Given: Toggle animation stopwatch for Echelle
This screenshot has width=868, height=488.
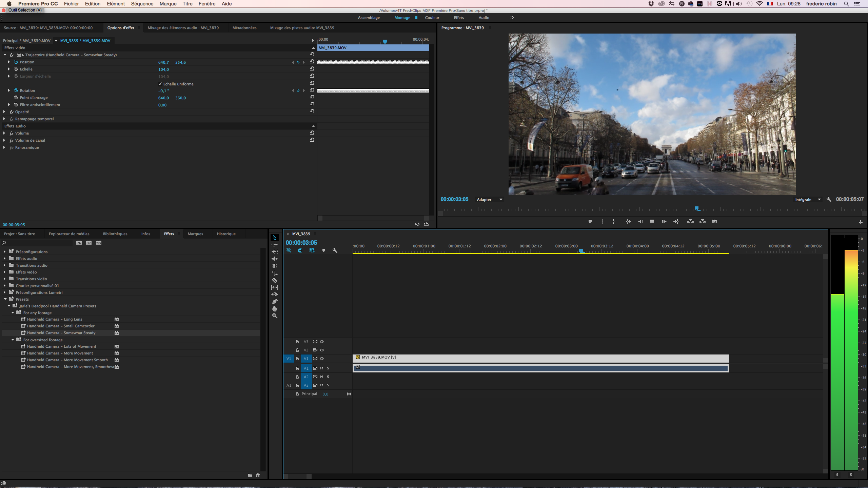Looking at the screenshot, I should tap(16, 69).
